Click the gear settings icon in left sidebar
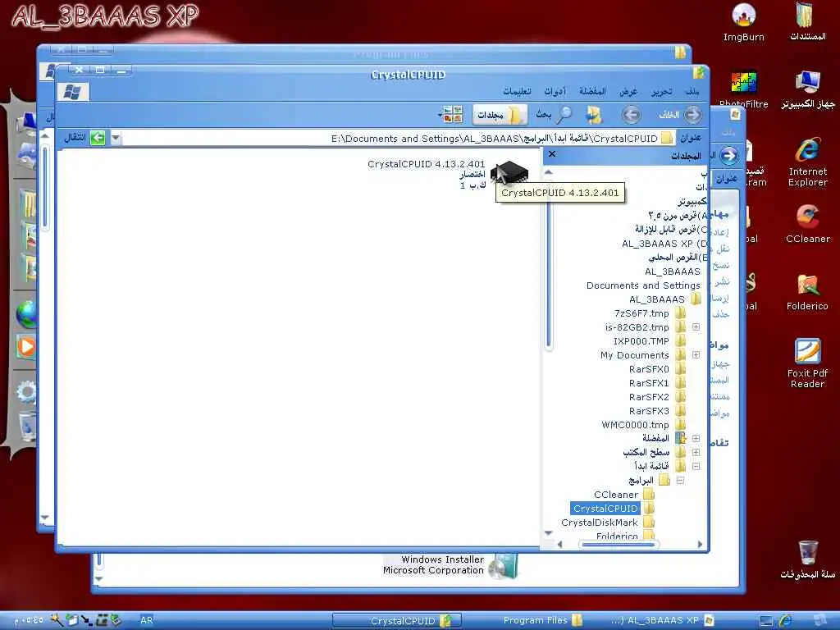Viewport: 840px width, 630px height. point(25,393)
